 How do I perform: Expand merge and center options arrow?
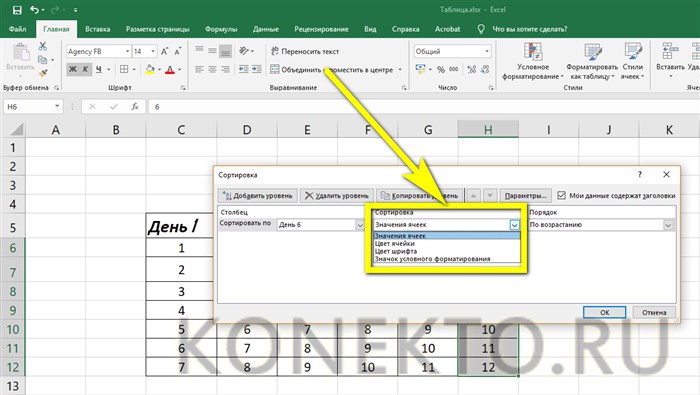[x=400, y=70]
